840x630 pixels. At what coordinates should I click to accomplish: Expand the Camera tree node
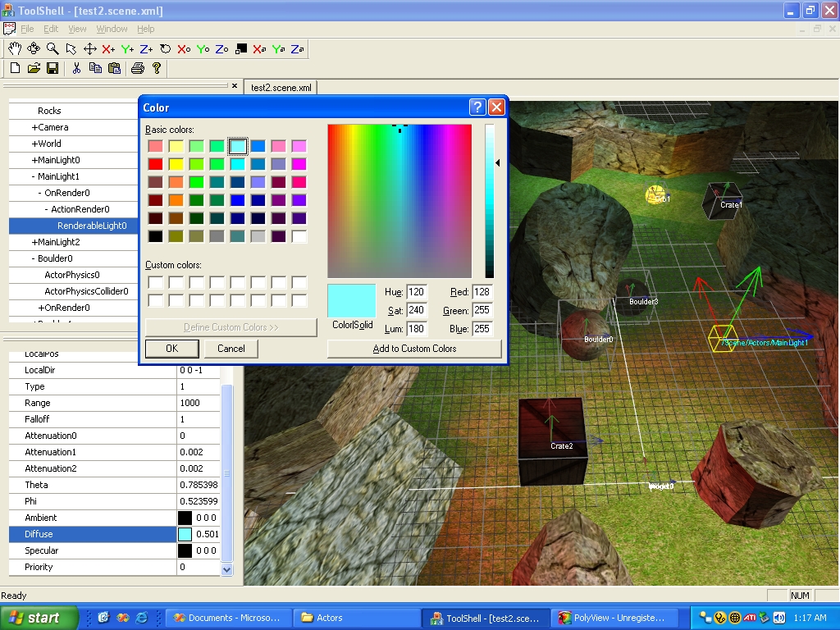coord(34,127)
